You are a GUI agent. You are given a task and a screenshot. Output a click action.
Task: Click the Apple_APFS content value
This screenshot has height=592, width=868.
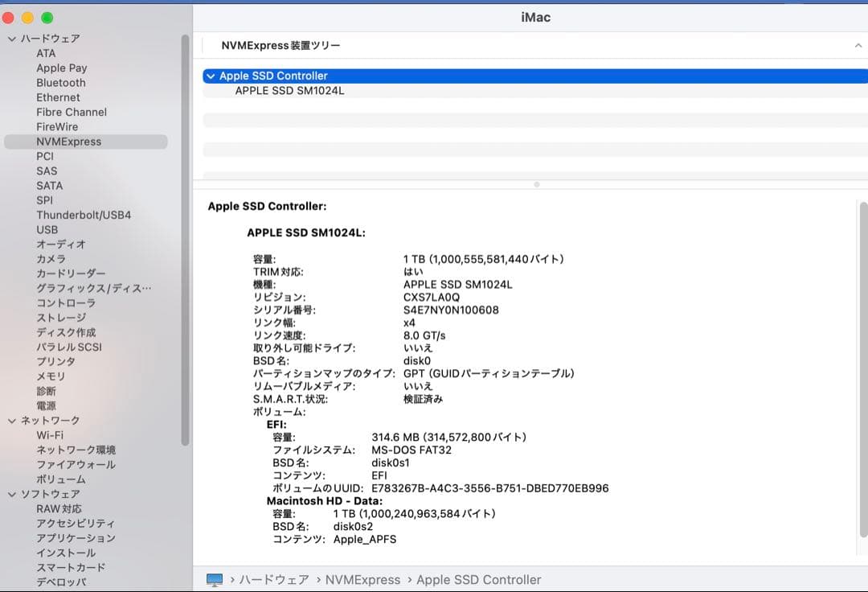tap(365, 540)
